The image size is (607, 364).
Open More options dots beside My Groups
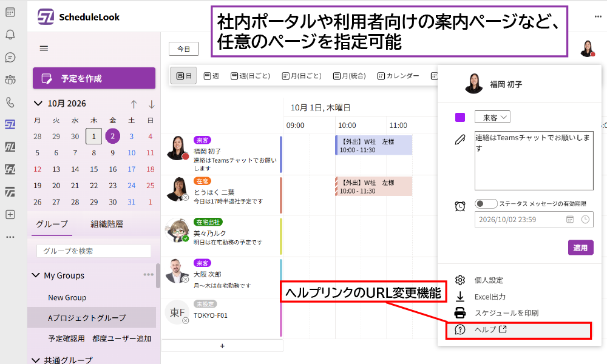tap(148, 275)
